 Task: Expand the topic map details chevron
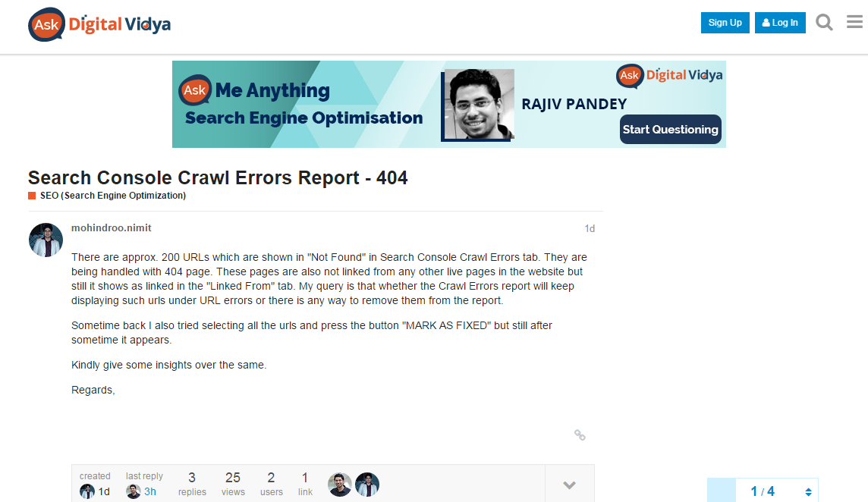click(x=569, y=485)
